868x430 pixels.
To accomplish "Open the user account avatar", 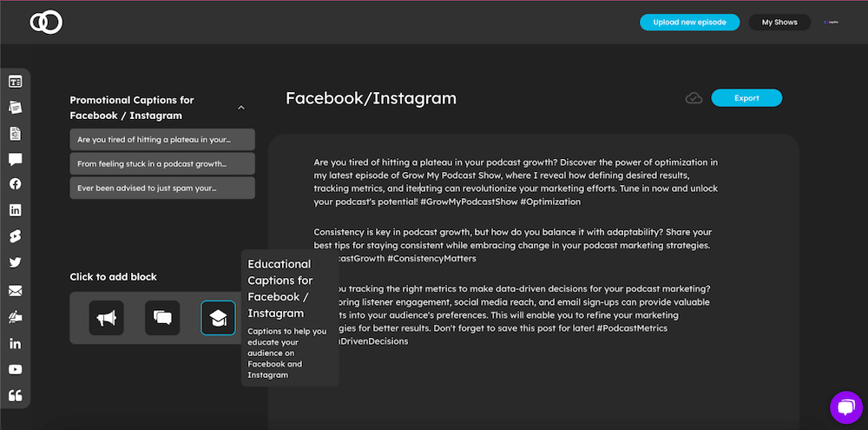I will coord(831,23).
